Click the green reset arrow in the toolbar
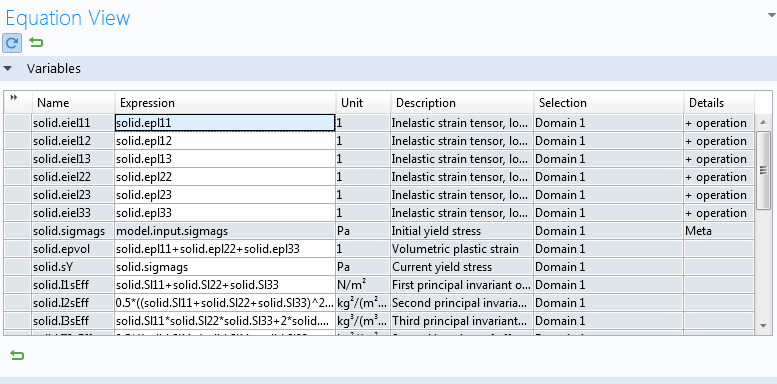This screenshot has width=777, height=384. [36, 43]
